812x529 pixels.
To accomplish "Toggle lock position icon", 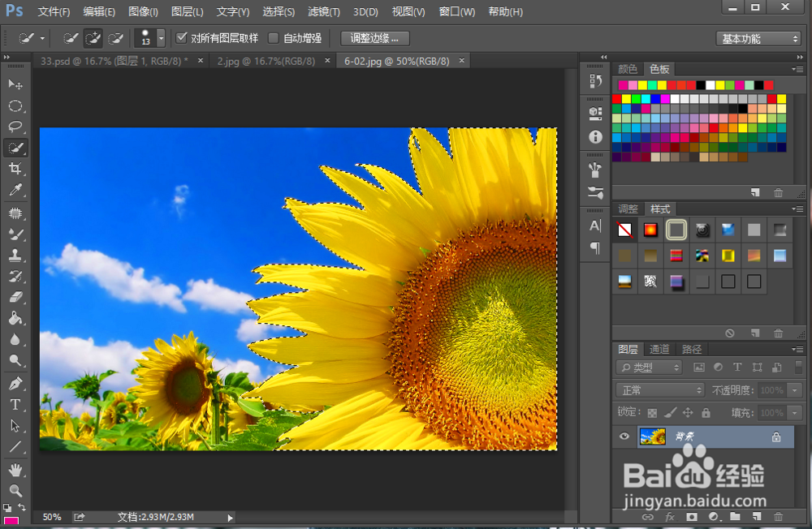I will pos(688,412).
